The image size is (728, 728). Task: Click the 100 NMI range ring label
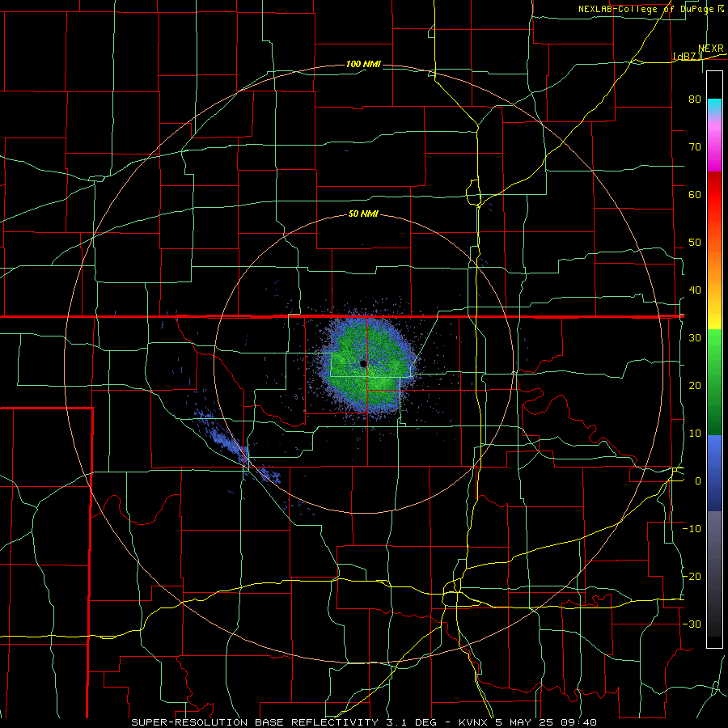363,64
